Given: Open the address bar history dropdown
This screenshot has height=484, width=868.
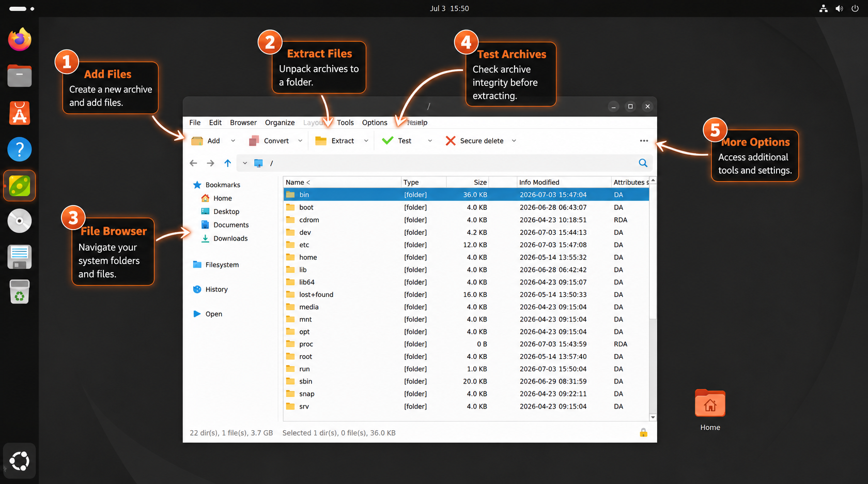Looking at the screenshot, I should click(x=245, y=163).
